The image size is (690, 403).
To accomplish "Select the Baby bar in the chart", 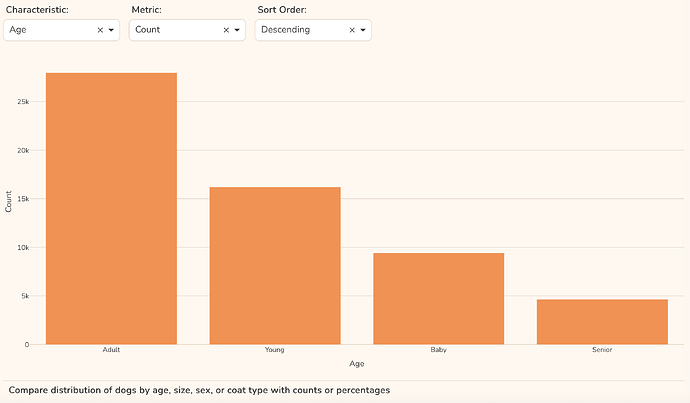I will pyautogui.click(x=439, y=299).
